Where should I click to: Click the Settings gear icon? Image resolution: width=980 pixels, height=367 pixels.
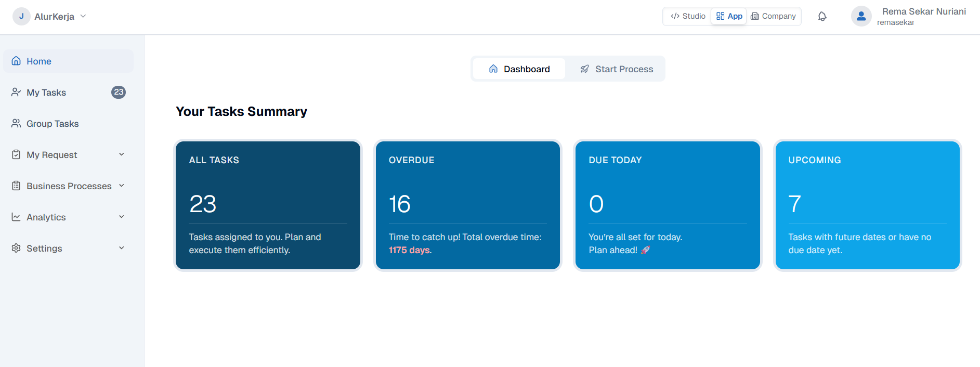[x=17, y=248]
